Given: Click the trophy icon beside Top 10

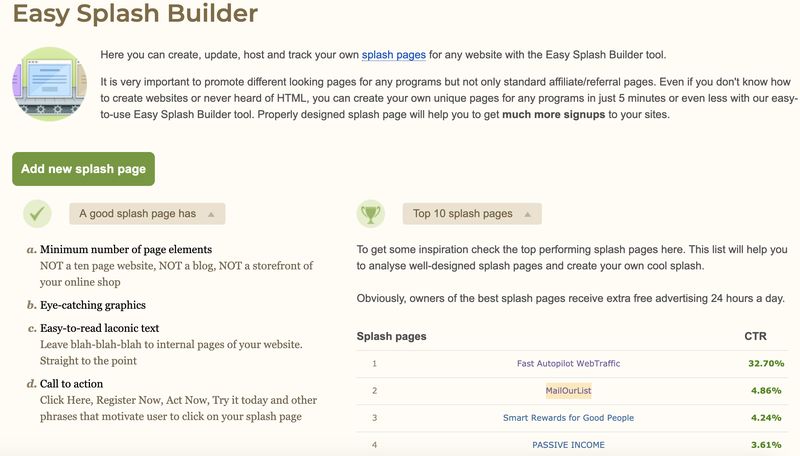Looking at the screenshot, I should [x=371, y=213].
